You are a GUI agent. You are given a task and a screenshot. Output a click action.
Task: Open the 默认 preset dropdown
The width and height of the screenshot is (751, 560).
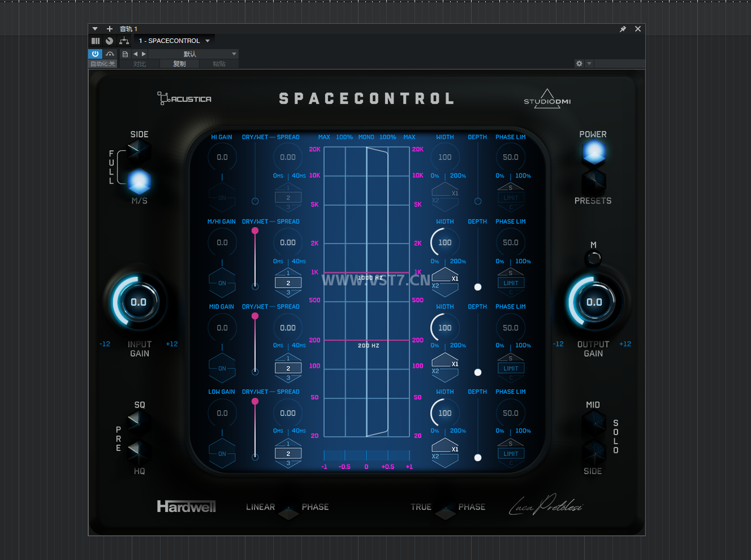click(193, 54)
